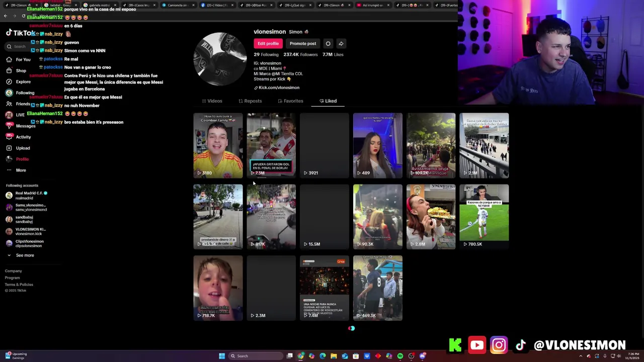Open the Samu_vlonesimo account
Image resolution: width=644 pixels, height=362 pixels.
coord(26,207)
